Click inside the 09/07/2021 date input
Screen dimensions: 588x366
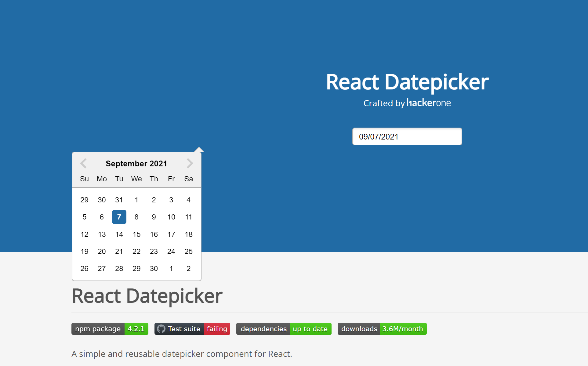407,136
